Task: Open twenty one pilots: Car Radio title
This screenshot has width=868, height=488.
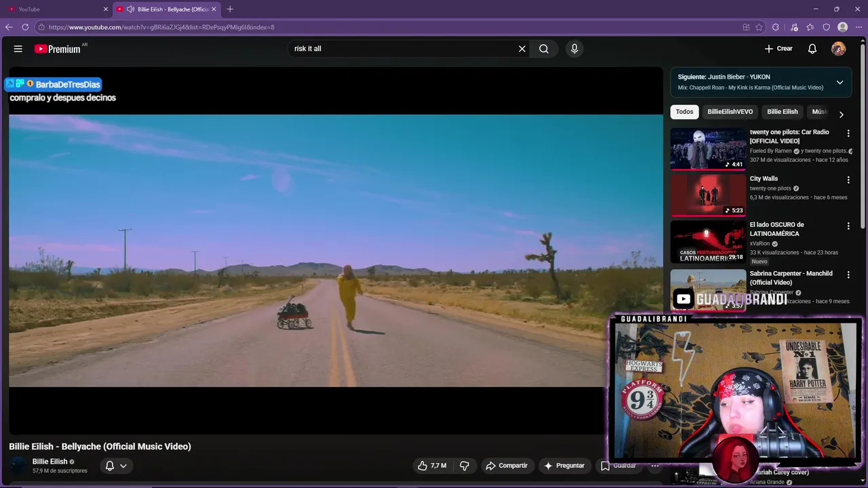Action: pyautogui.click(x=789, y=136)
